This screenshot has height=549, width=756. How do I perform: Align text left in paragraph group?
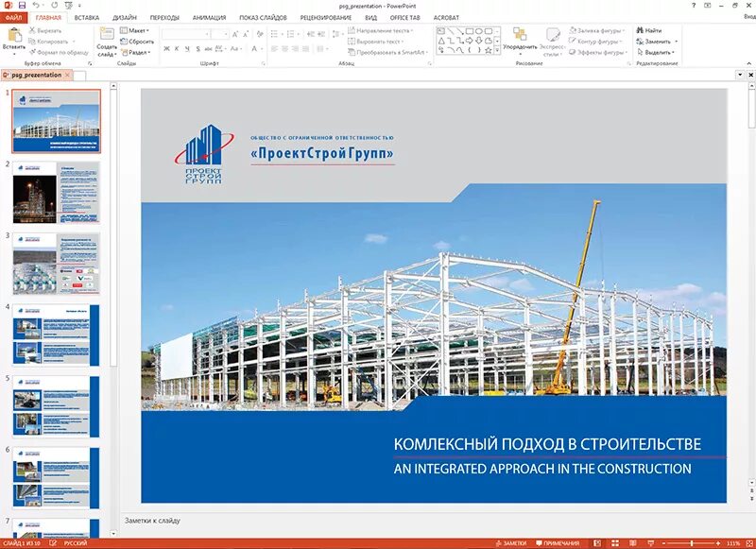click(x=274, y=49)
